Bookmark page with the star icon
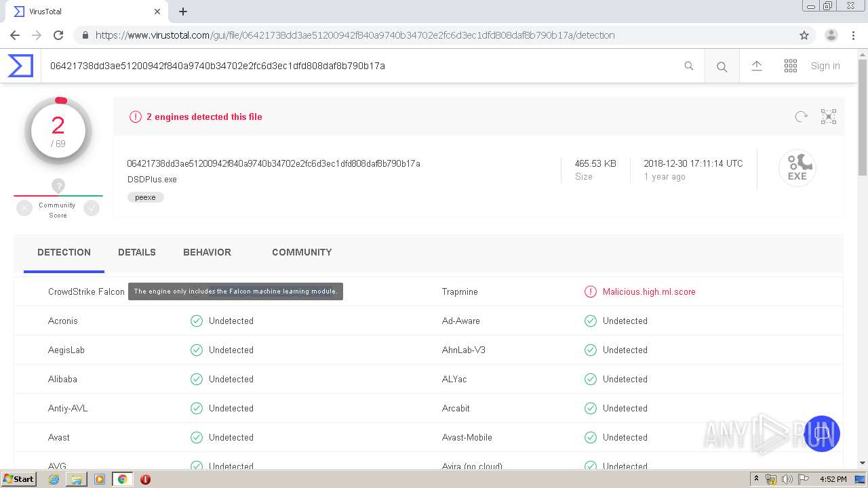The height and width of the screenshot is (488, 868). (804, 35)
